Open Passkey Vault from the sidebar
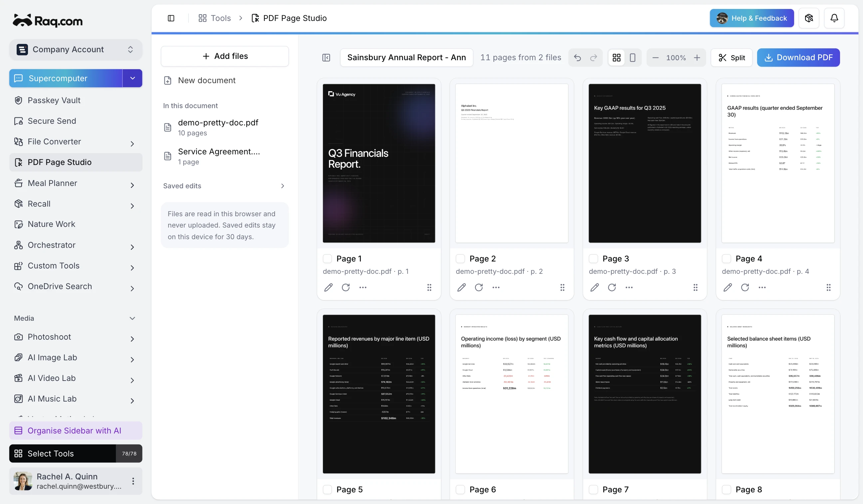The width and height of the screenshot is (863, 504). (76, 100)
